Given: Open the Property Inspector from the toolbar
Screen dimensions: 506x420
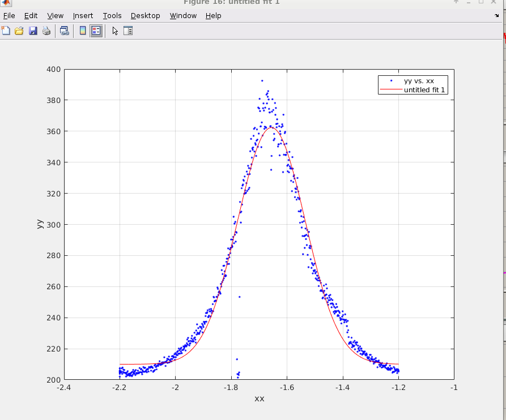Looking at the screenshot, I should pyautogui.click(x=128, y=31).
